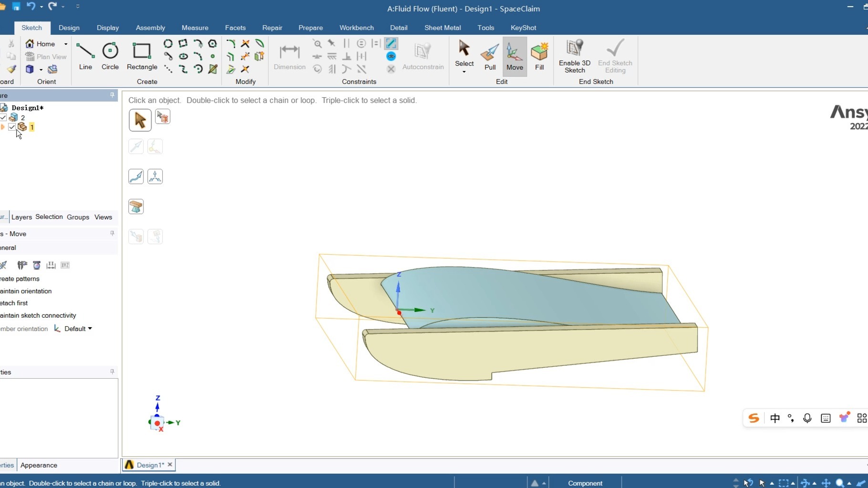The width and height of the screenshot is (868, 488).
Task: Choose the sketch point tool
Action: tap(213, 56)
